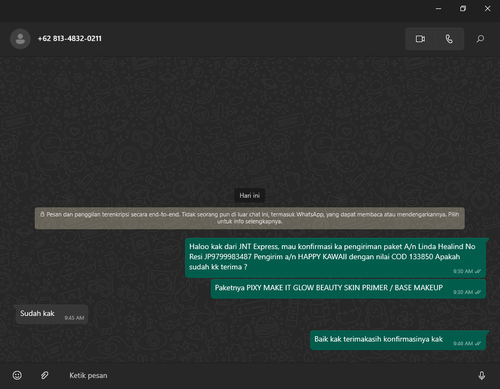Click read checkmarks on the JNT Express message

[x=478, y=271]
